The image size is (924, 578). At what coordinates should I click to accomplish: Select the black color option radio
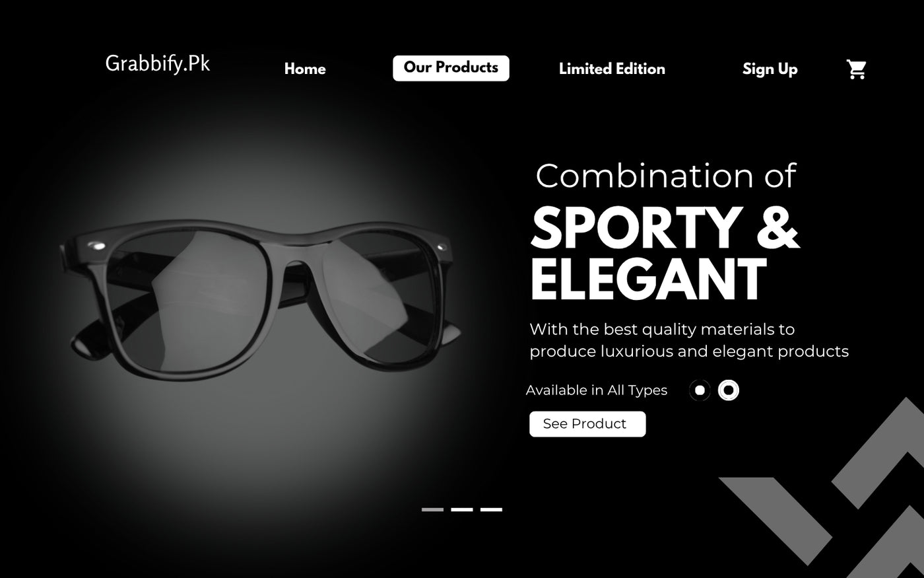coord(700,390)
